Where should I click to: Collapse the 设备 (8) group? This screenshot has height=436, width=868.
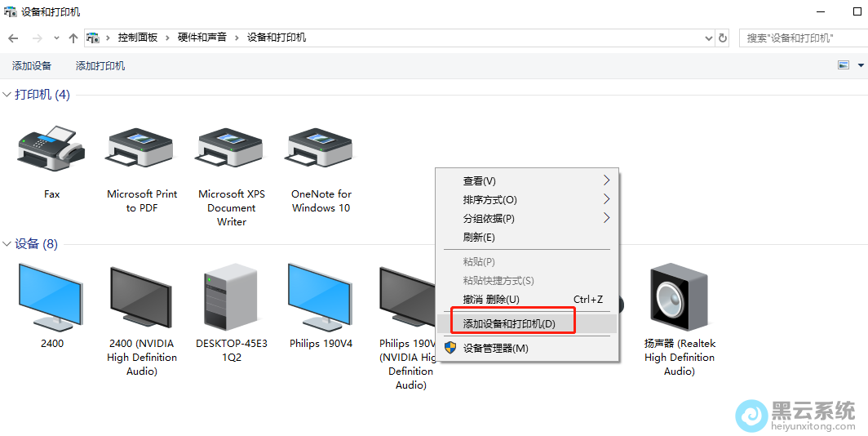[x=7, y=244]
